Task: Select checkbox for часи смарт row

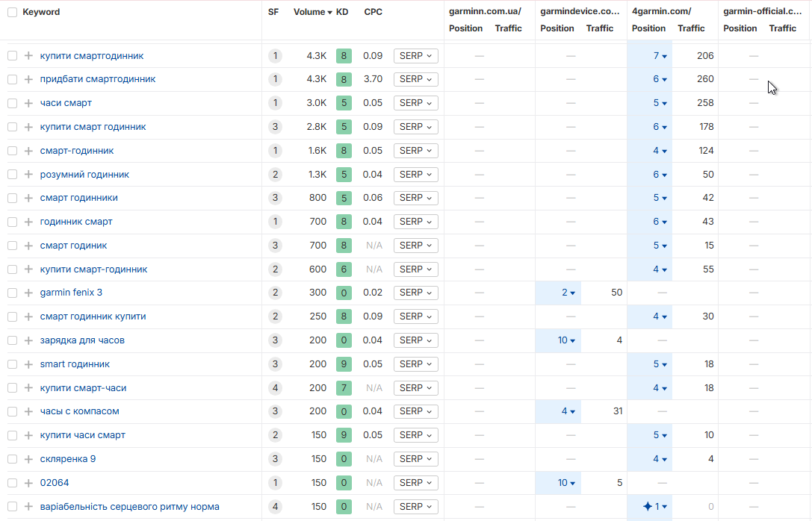Action: tap(13, 103)
